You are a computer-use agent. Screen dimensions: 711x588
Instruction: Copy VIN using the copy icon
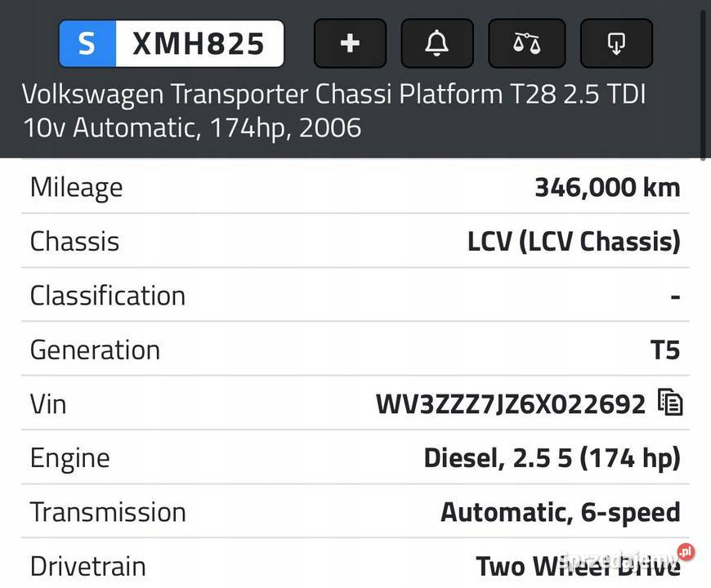(670, 403)
